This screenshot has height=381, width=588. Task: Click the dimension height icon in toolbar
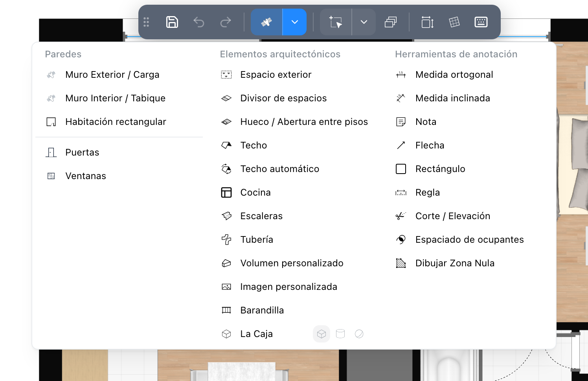point(428,22)
